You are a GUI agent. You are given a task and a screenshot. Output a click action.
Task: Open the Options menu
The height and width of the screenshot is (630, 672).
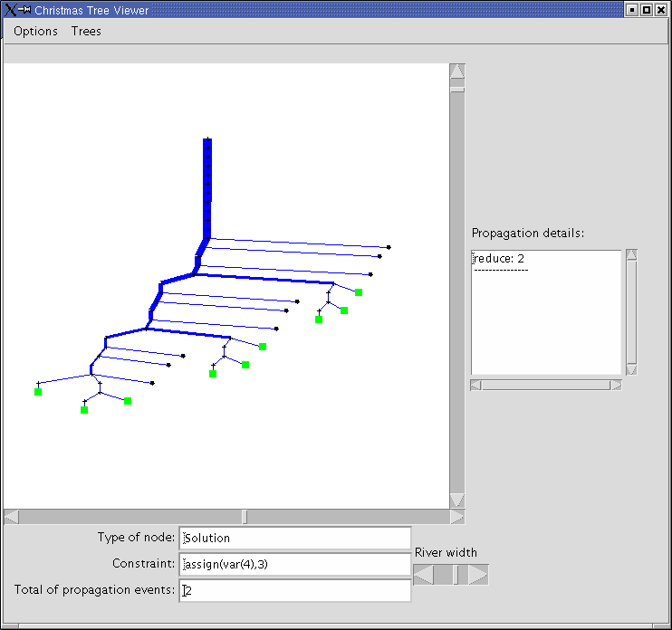(x=35, y=31)
